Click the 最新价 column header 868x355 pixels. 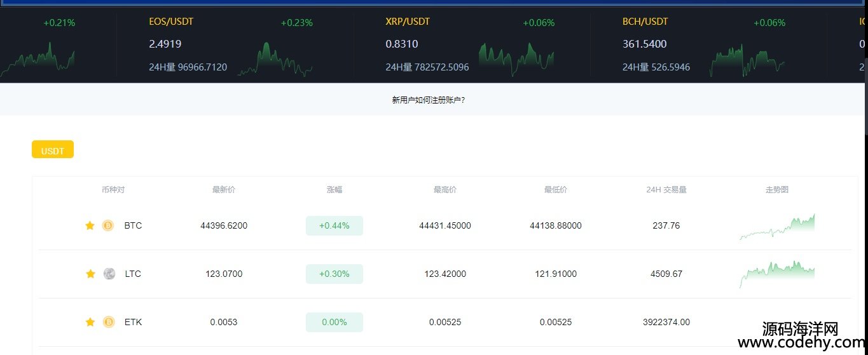[x=224, y=189]
